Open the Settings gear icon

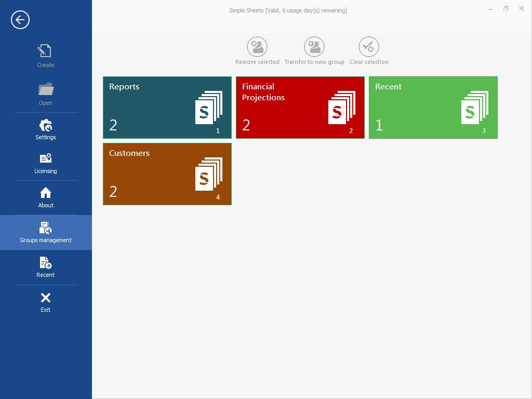click(x=46, y=125)
